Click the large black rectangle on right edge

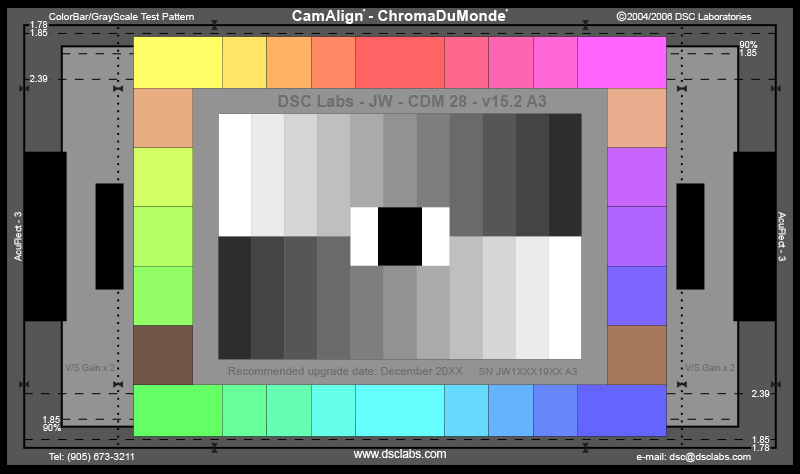(755, 236)
